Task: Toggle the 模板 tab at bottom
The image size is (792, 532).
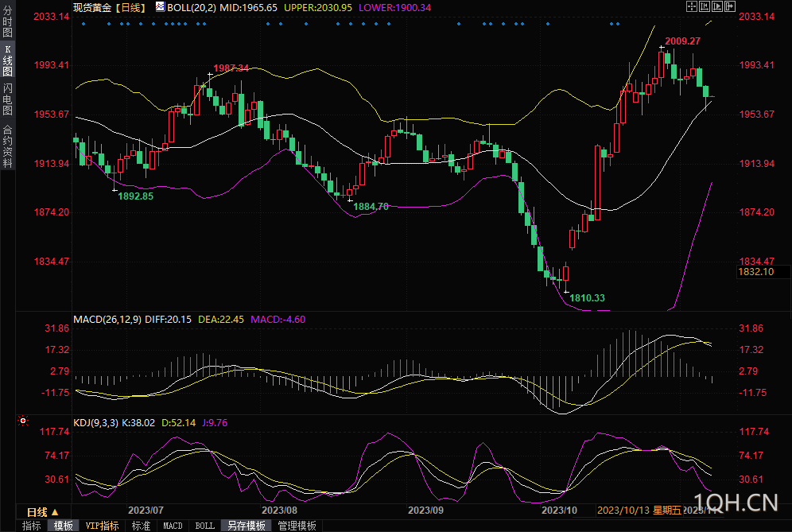Action: click(x=64, y=526)
